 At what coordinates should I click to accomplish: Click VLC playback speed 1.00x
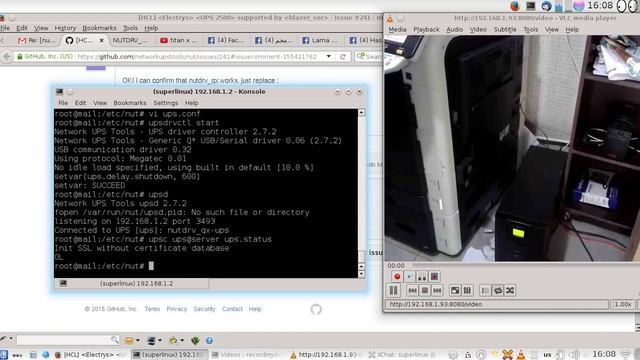(x=623, y=304)
